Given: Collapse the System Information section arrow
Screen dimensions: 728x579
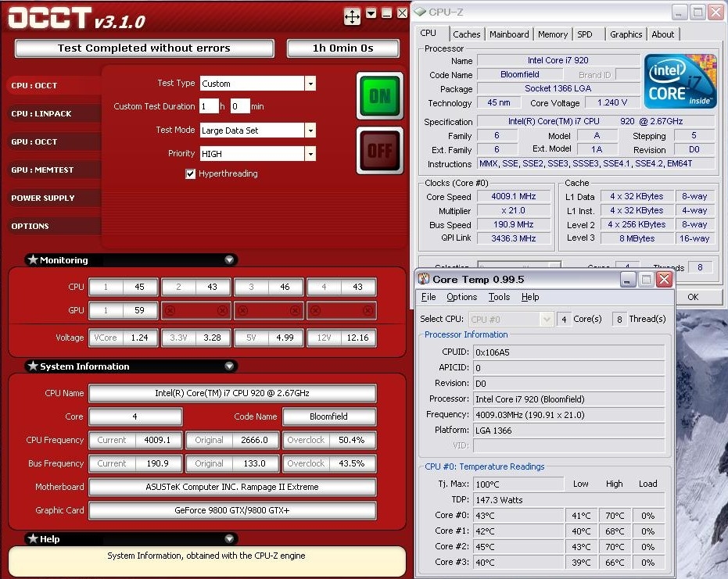Looking at the screenshot, I should 229,366.
